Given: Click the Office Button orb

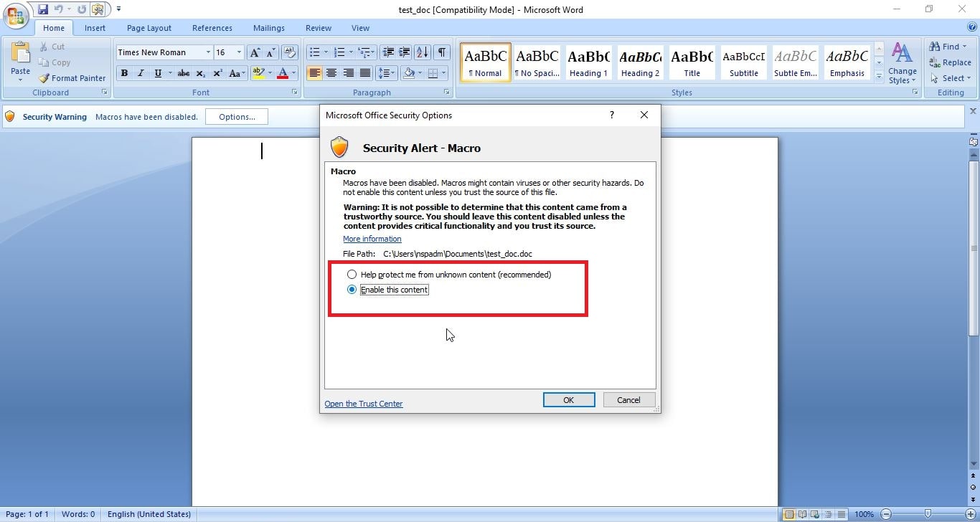Looking at the screenshot, I should point(15,15).
